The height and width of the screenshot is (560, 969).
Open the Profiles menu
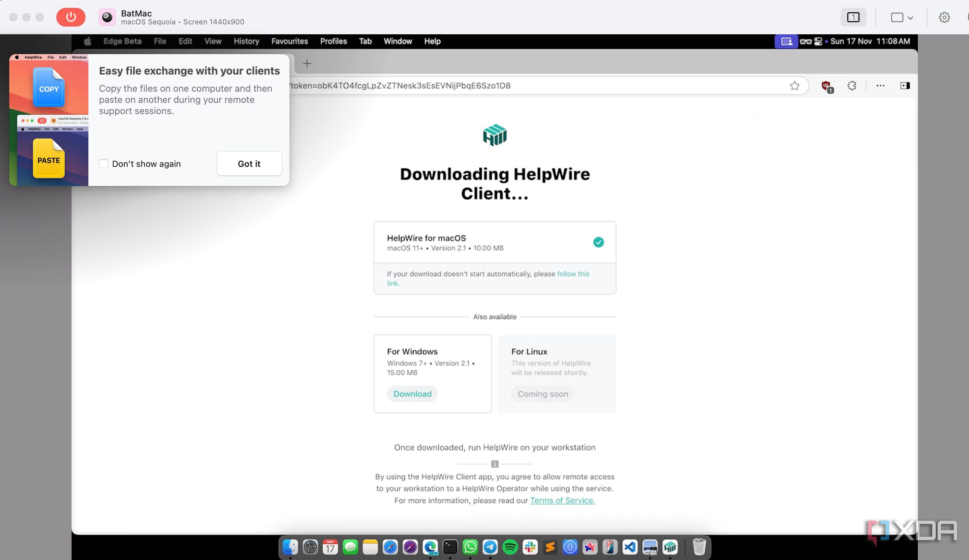pyautogui.click(x=333, y=41)
